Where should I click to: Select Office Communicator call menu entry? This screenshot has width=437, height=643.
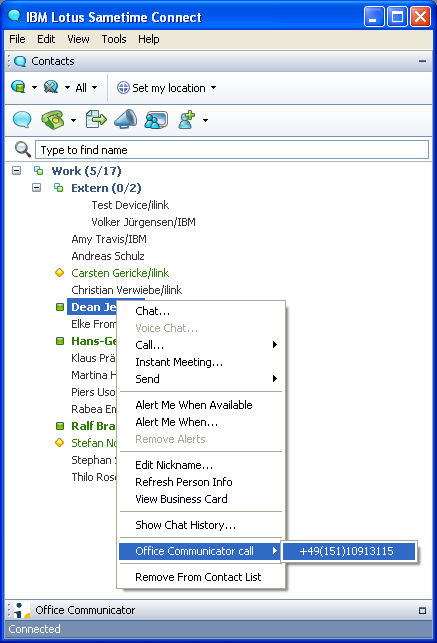(200, 551)
